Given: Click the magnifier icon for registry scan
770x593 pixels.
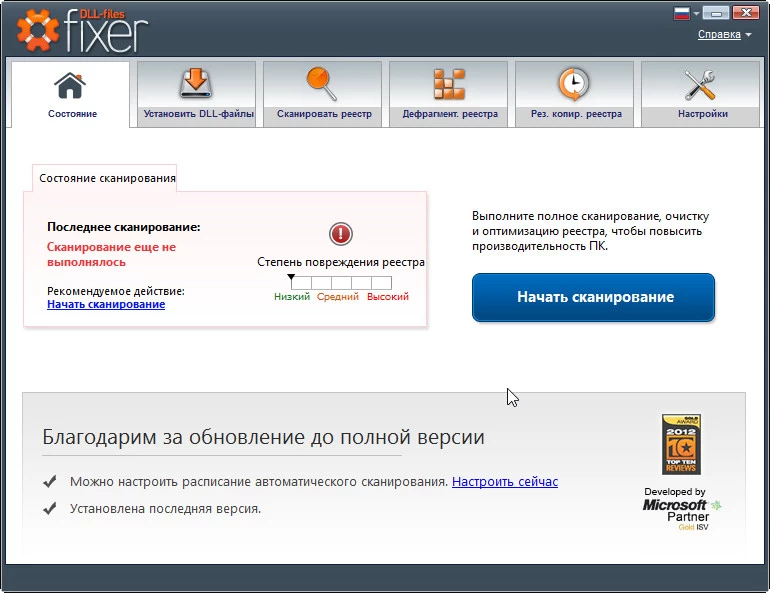Looking at the screenshot, I should tap(323, 84).
